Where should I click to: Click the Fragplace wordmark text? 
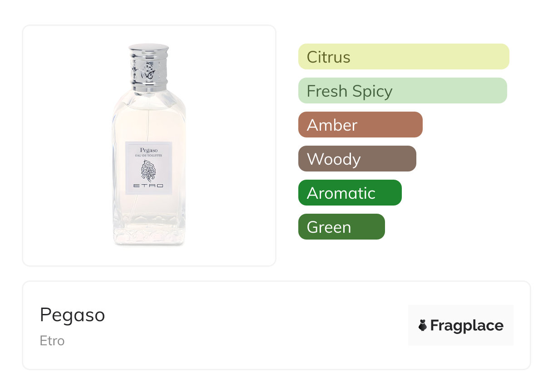pos(466,326)
